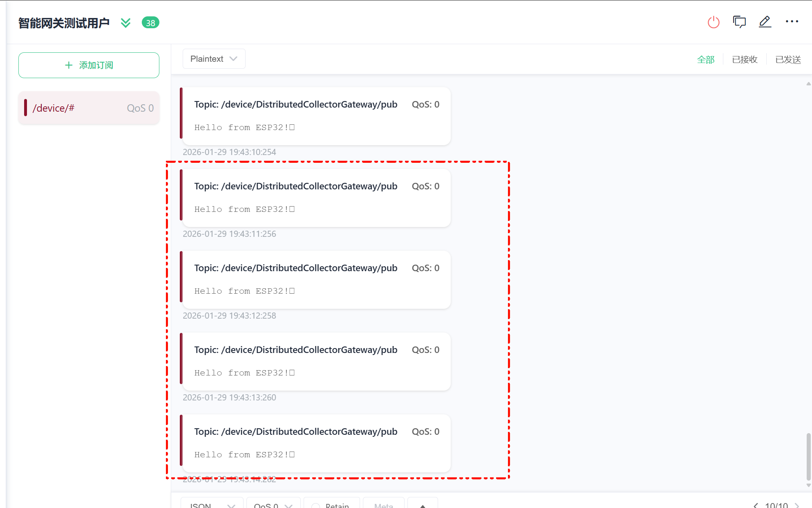
Task: Open the three-dots more options menu
Action: click(x=792, y=22)
